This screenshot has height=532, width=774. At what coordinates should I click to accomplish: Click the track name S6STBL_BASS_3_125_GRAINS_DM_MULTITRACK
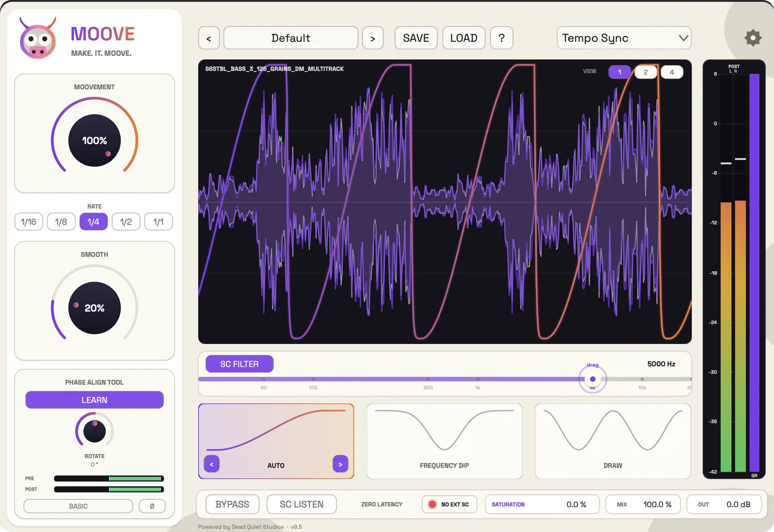[x=275, y=69]
